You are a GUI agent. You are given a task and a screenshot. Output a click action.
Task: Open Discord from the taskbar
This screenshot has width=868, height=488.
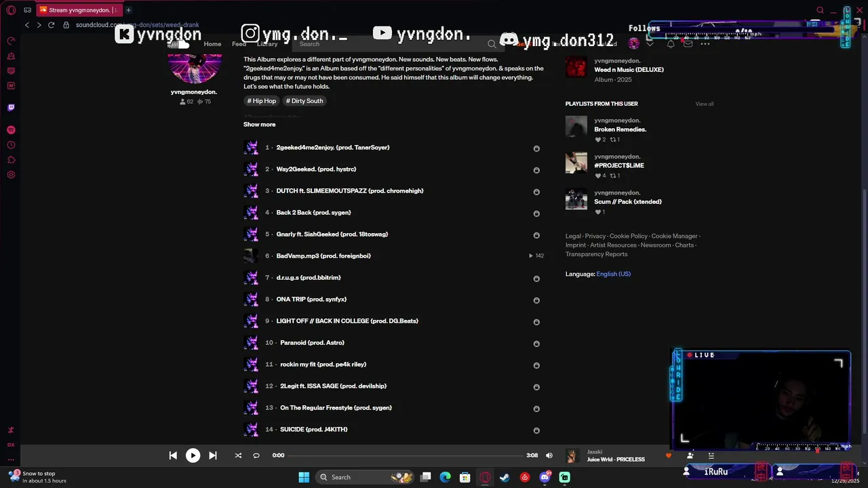point(545,477)
